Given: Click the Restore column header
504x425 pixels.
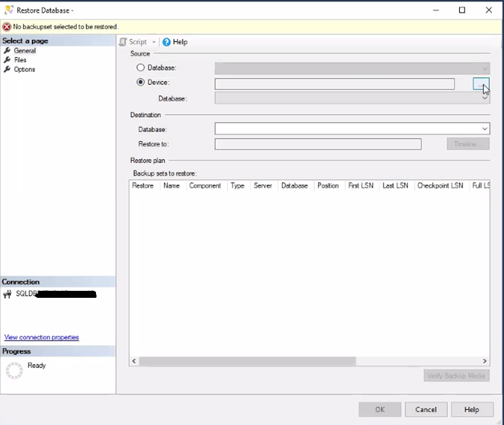Looking at the screenshot, I should [x=143, y=186].
